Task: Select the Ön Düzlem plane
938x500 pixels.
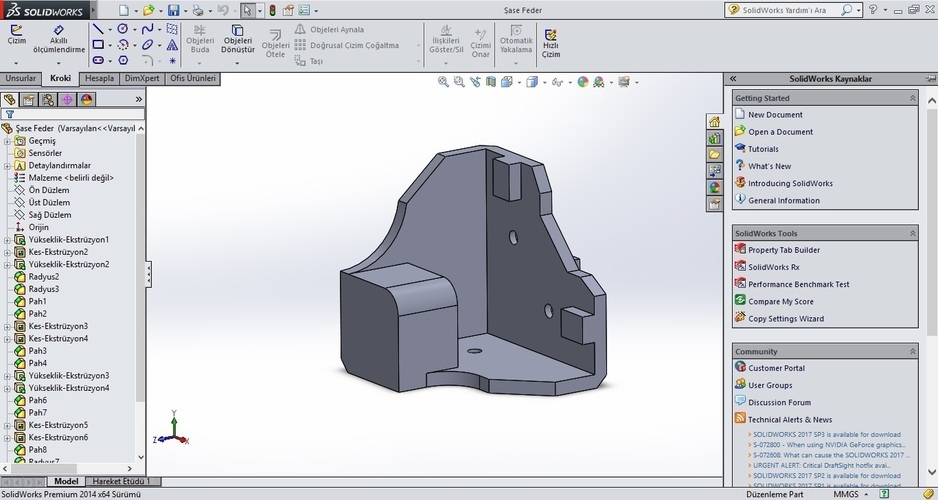Action: [x=49, y=190]
